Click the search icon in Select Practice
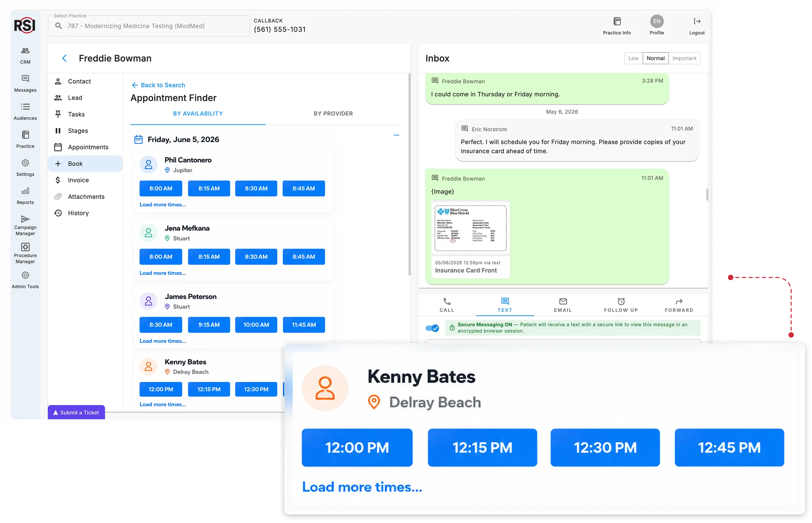 (x=58, y=26)
